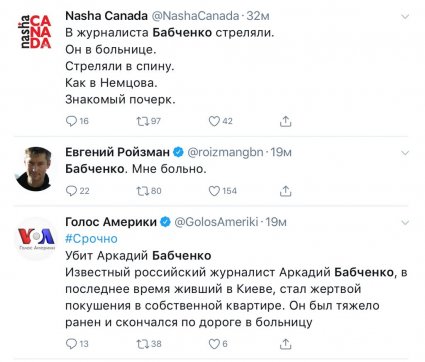Like the Голос Америки tweet
The image size is (425, 362).
tap(214, 344)
